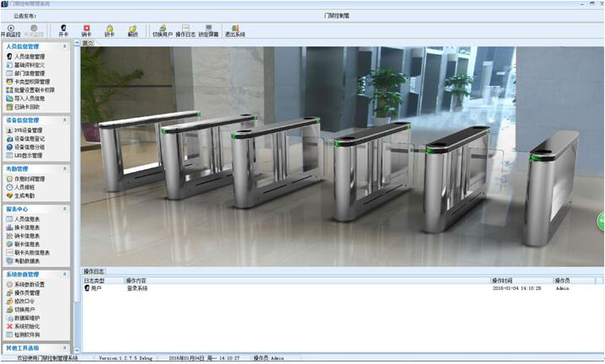Click the 退出系统 exit system toolbar icon

[x=234, y=29]
